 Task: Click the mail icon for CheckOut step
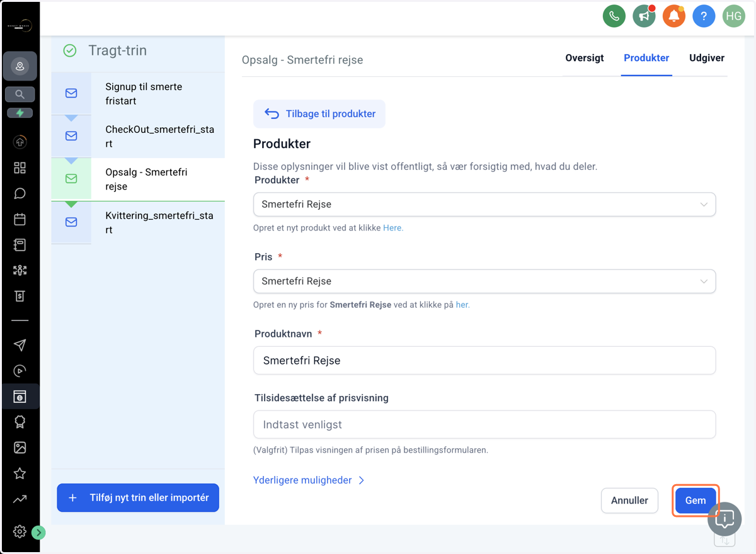pyautogui.click(x=71, y=136)
